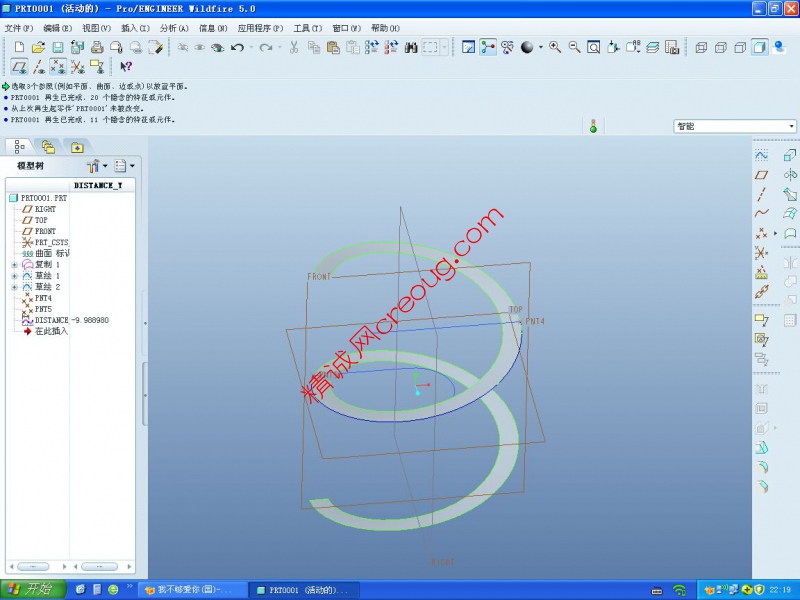Click the Windows 开始 Start button

point(33,590)
